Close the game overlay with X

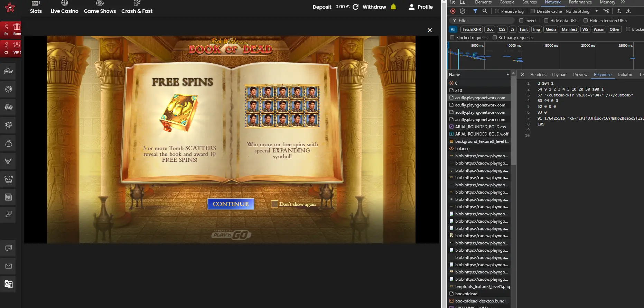pos(430,30)
